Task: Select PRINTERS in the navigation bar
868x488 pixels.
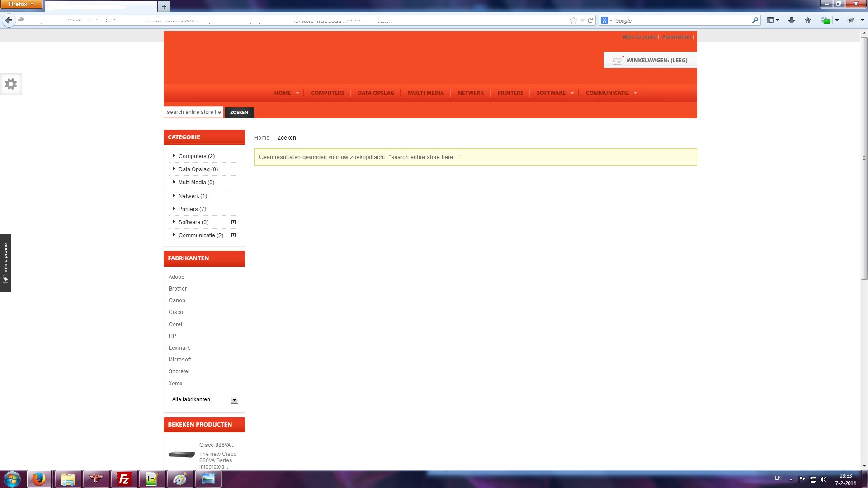Action: click(x=510, y=93)
